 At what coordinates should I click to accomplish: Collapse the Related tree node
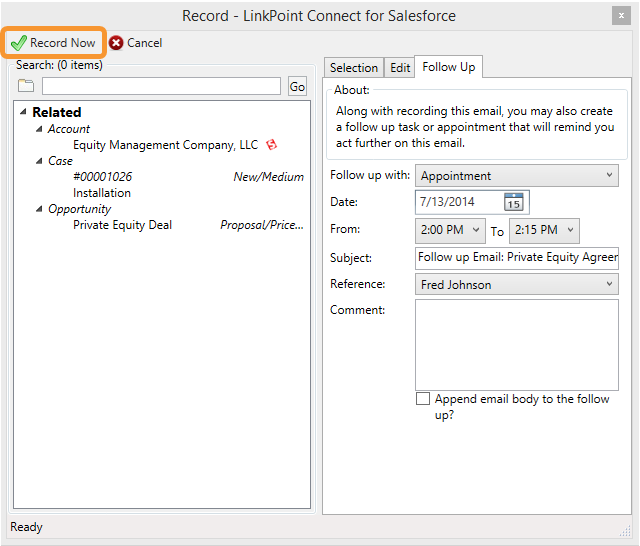point(23,111)
